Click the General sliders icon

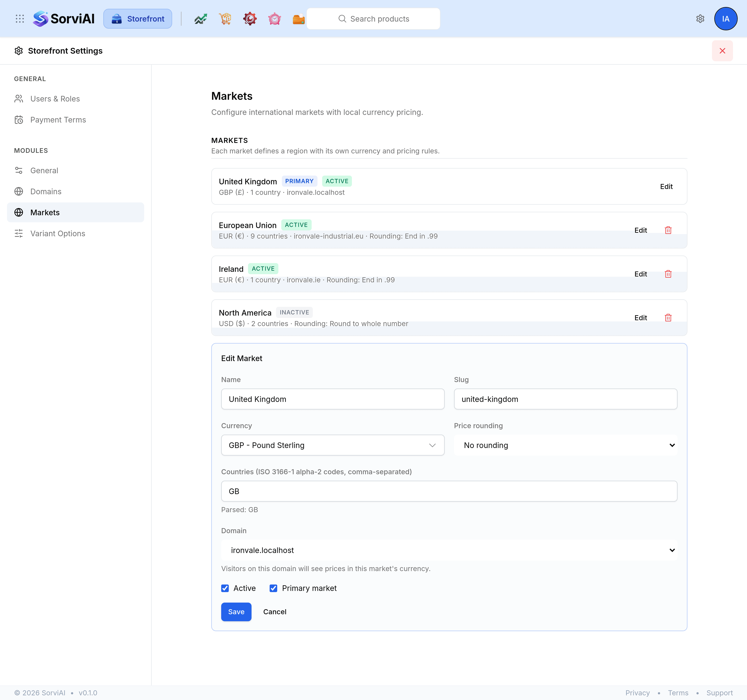point(19,171)
